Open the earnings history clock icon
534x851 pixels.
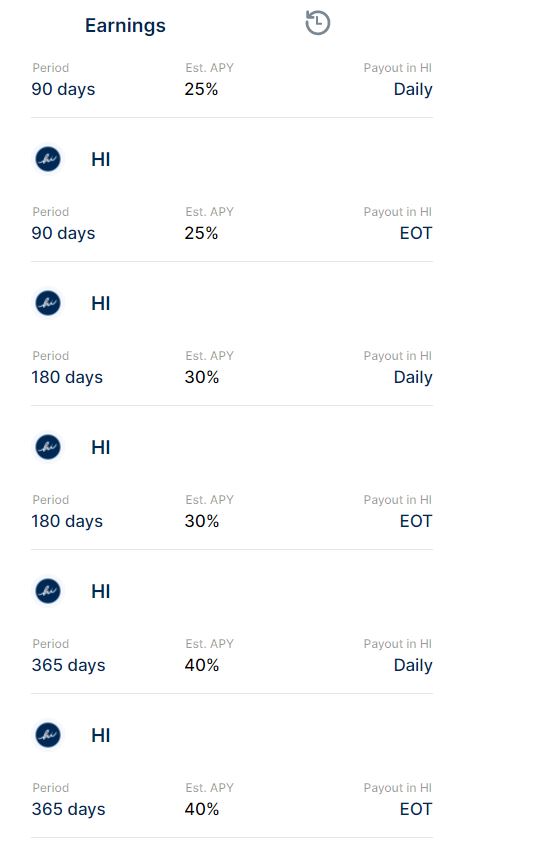click(317, 23)
